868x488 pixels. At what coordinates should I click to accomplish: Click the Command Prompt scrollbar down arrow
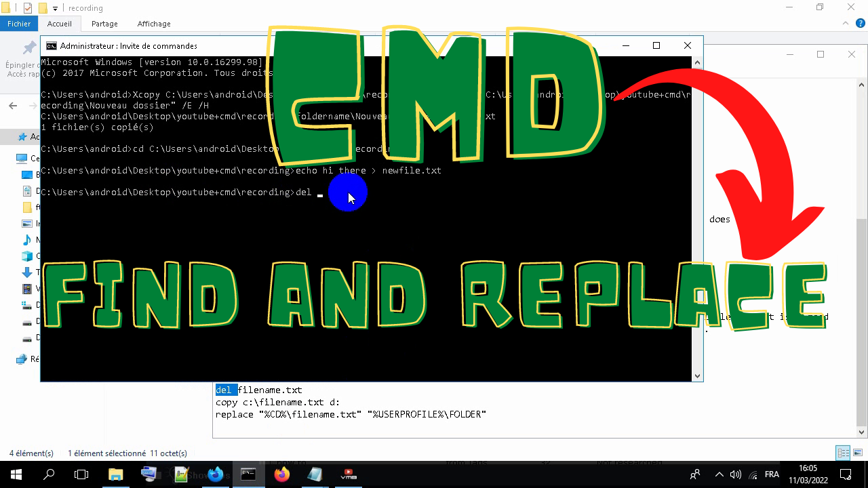697,375
